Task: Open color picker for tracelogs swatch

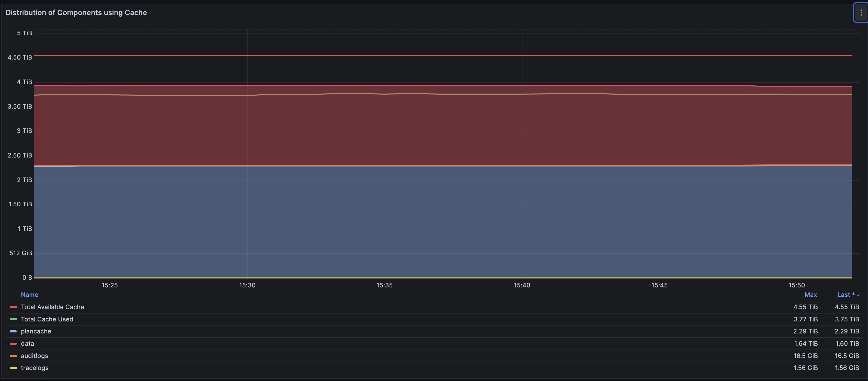Action: (13, 368)
